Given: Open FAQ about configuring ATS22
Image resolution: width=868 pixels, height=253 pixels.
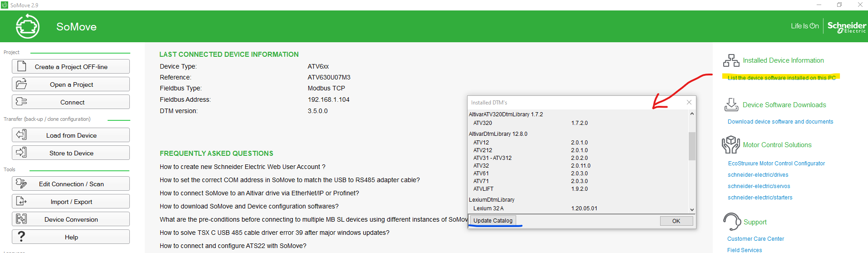Looking at the screenshot, I should (x=233, y=246).
